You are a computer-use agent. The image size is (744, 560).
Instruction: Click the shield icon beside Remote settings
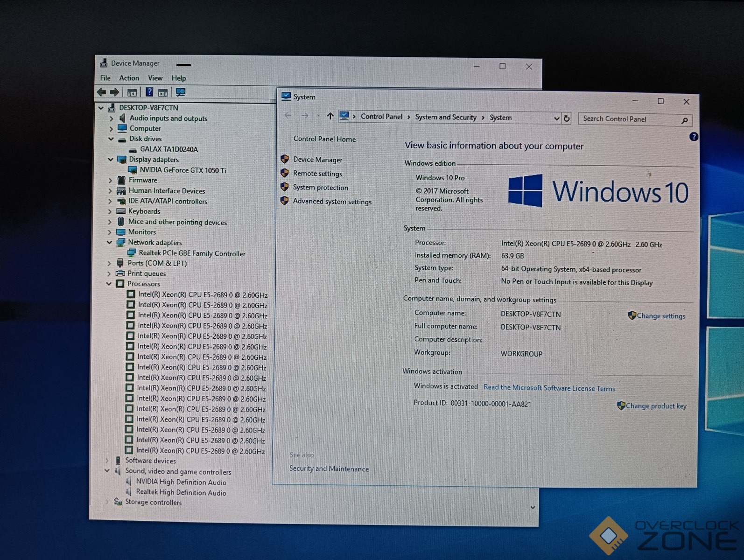[285, 173]
